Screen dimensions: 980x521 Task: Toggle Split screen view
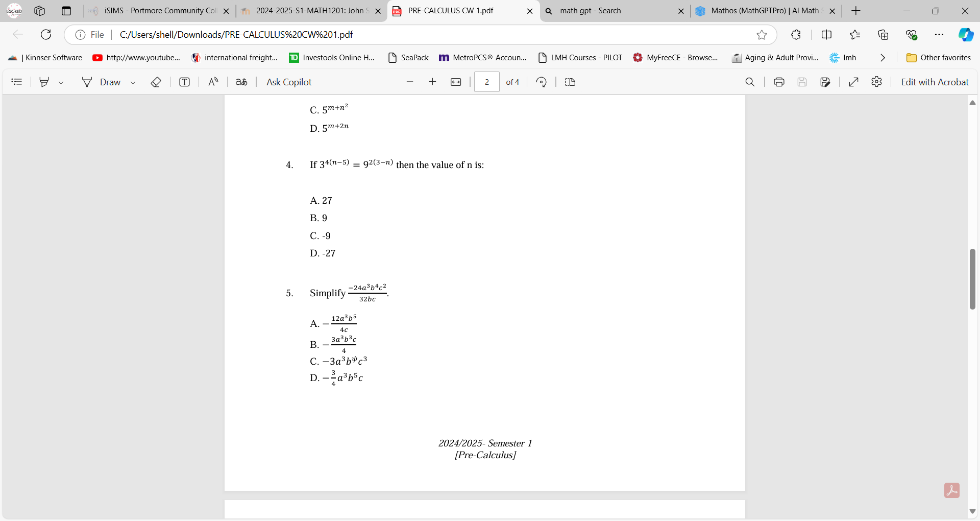point(826,35)
